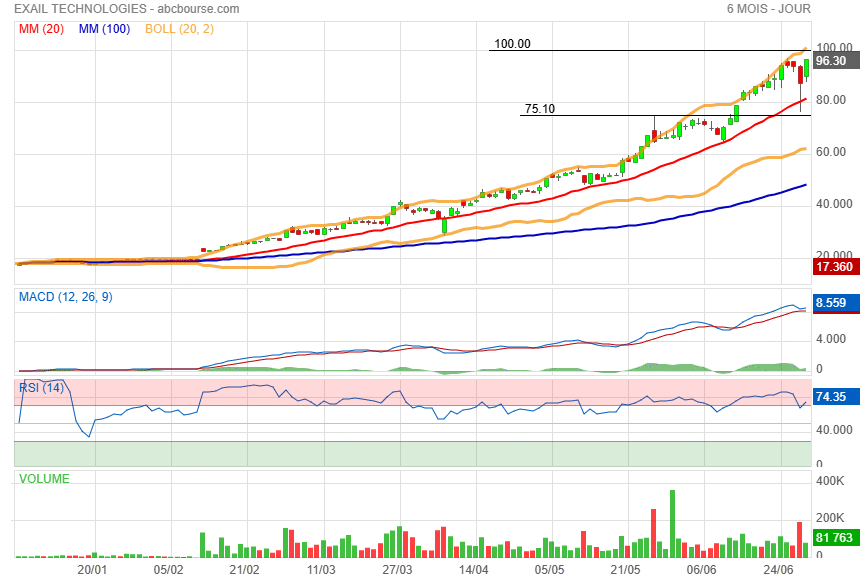
Task: Click the 4.000 MACD axis value
Action: point(831,339)
